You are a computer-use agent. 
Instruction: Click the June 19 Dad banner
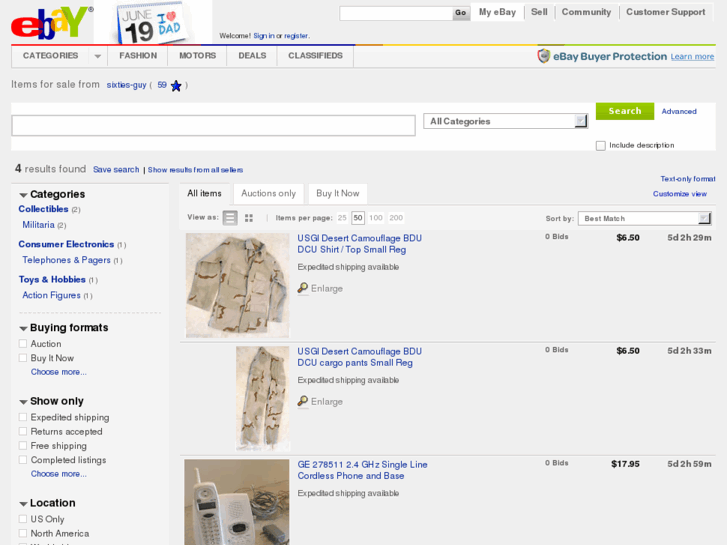click(152, 22)
